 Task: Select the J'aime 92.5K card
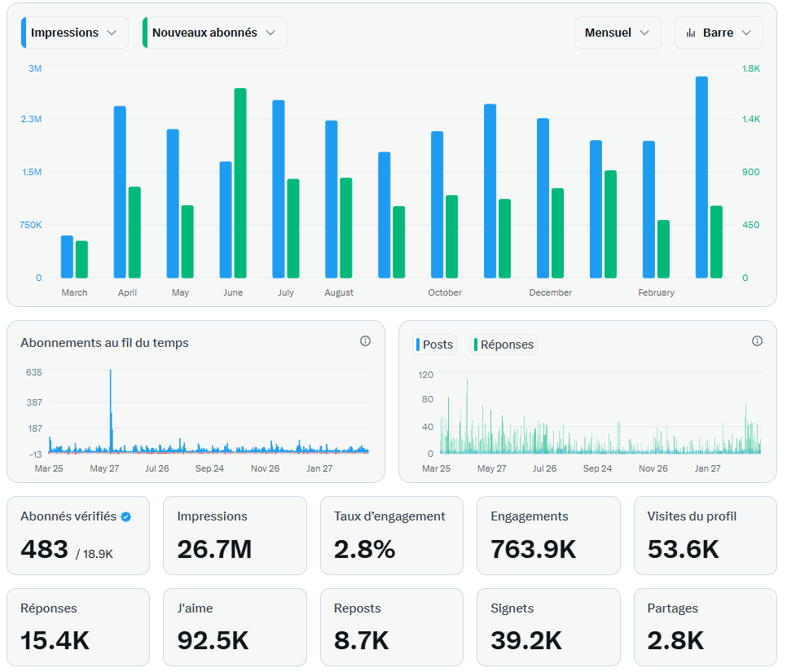pos(235,627)
